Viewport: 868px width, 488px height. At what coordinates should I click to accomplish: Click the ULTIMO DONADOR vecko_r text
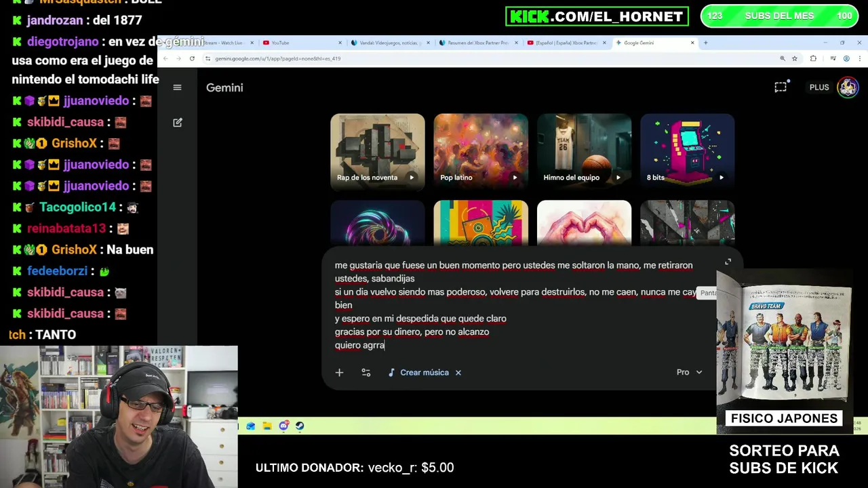point(355,468)
